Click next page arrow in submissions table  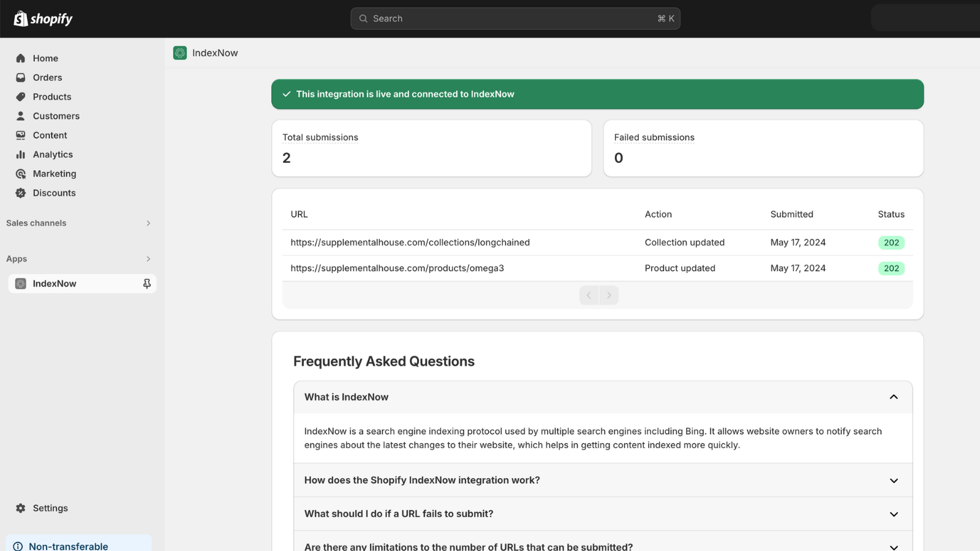coord(609,295)
